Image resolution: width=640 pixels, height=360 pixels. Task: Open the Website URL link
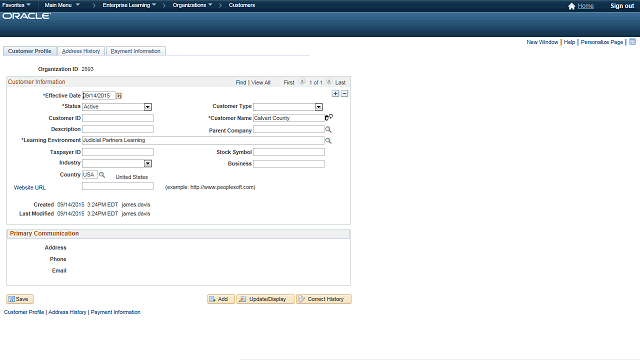[30, 188]
